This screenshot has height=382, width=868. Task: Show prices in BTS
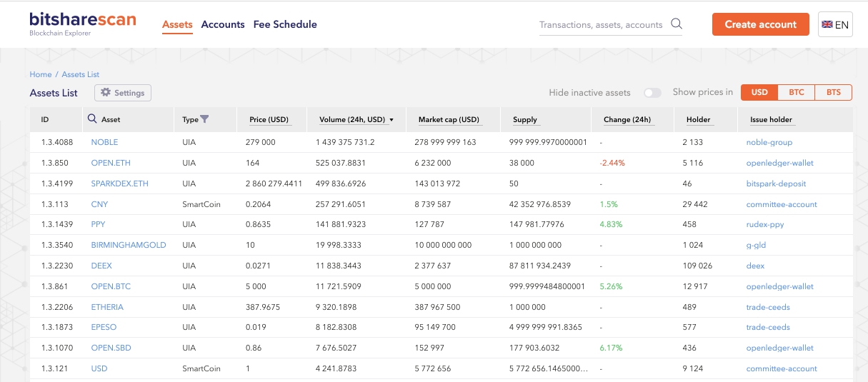click(x=834, y=92)
